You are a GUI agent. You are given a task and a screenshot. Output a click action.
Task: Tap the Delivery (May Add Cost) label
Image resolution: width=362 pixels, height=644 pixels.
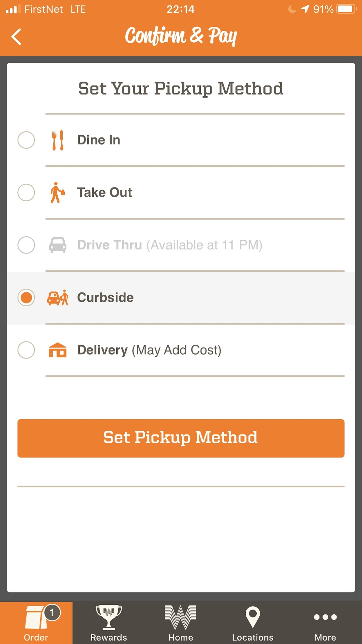[x=149, y=350]
